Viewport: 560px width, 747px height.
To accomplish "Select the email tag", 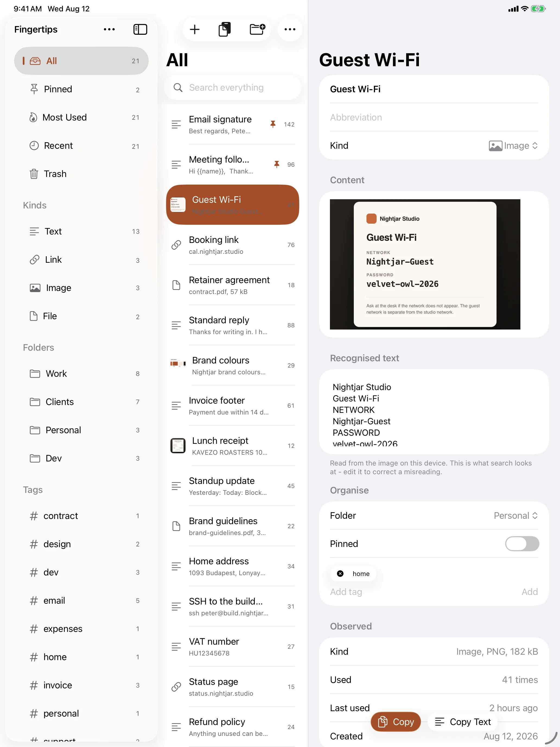I will tap(81, 600).
